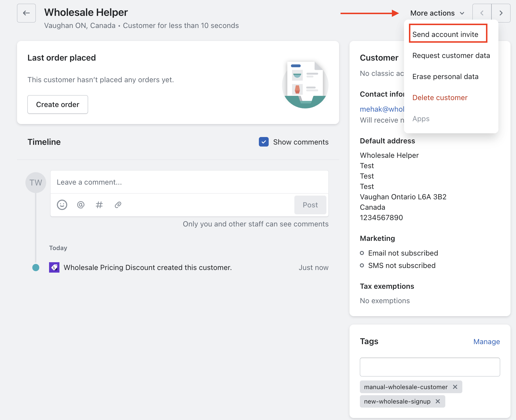Click the 'Just now' timestamp

[x=313, y=267]
